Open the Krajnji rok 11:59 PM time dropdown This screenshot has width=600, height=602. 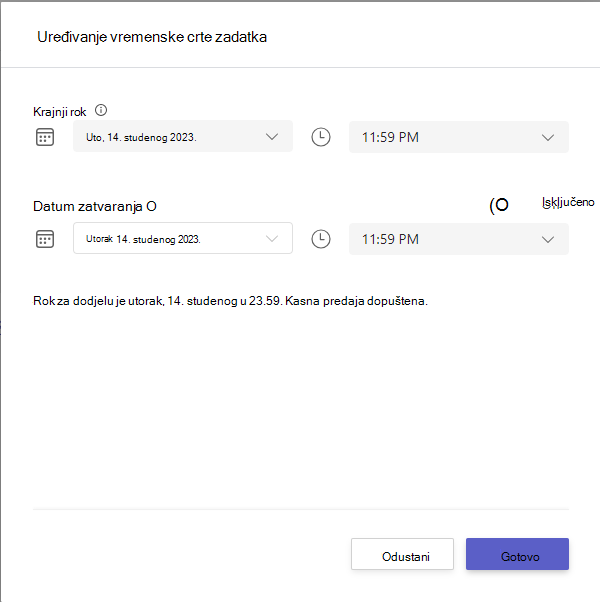pyautogui.click(x=459, y=137)
